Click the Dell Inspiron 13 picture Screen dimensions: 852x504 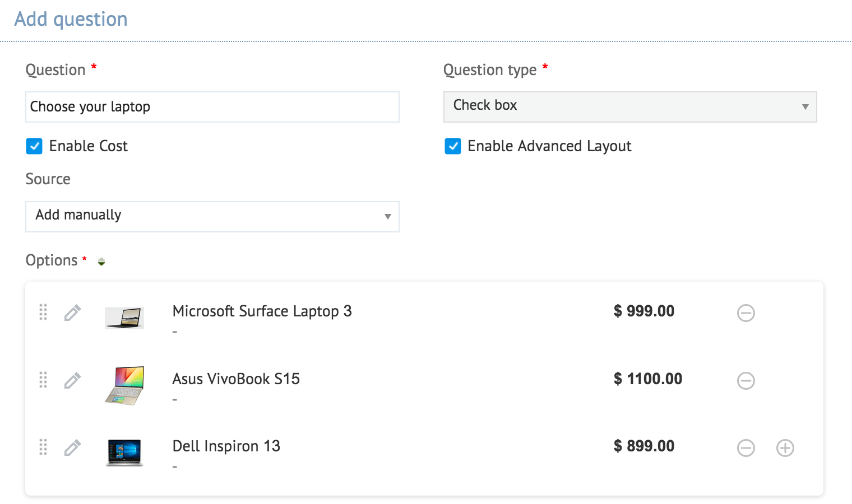click(x=124, y=452)
